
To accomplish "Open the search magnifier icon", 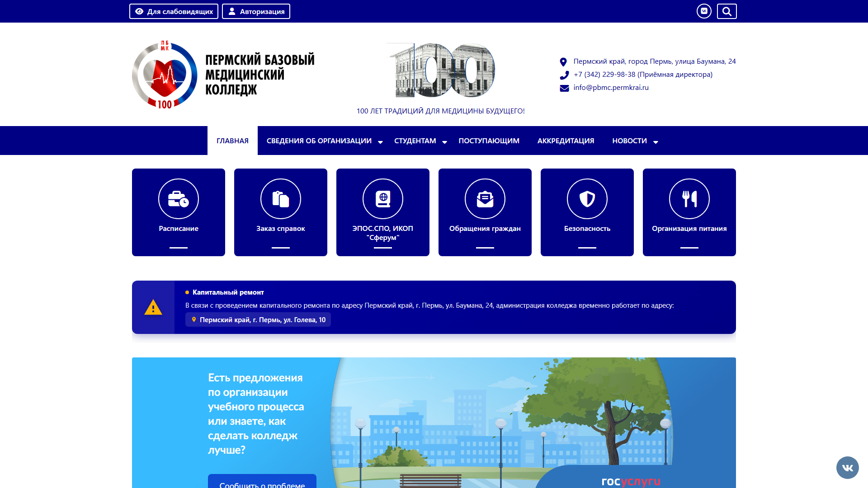I will point(726,11).
